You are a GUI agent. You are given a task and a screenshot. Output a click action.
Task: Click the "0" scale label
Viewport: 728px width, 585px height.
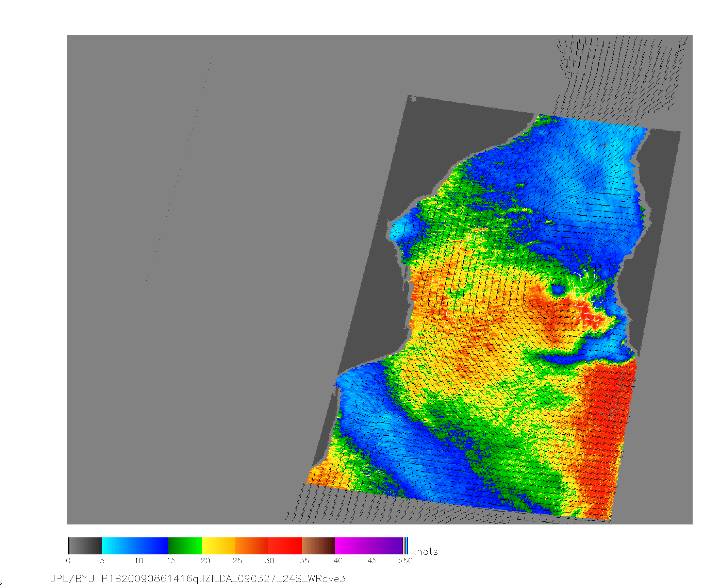point(68,561)
